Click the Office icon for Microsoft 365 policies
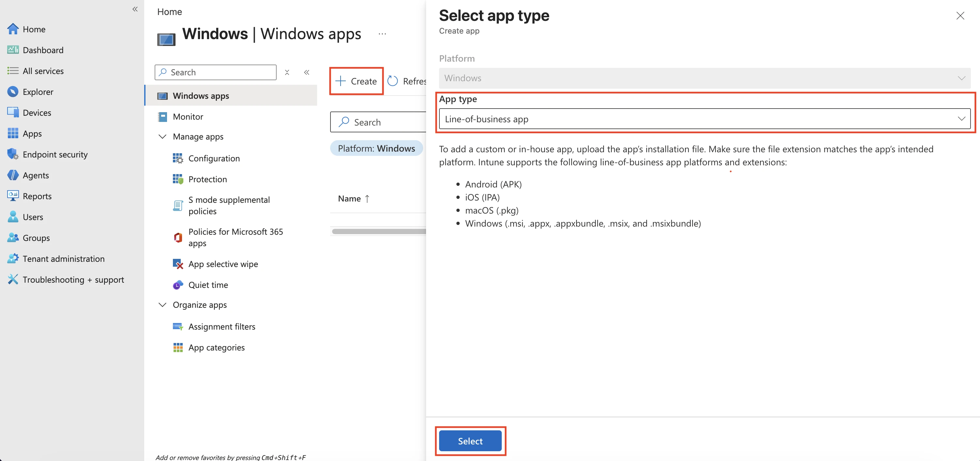 (x=178, y=238)
